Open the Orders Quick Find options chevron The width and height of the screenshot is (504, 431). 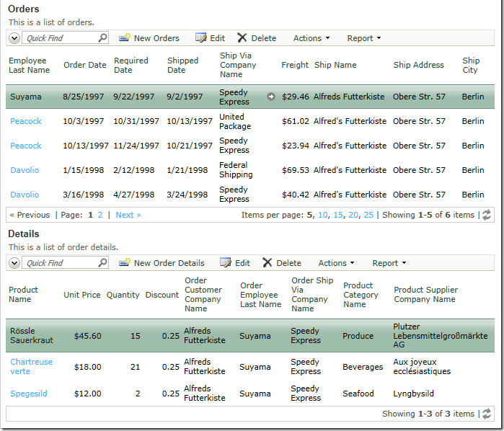[x=14, y=38]
